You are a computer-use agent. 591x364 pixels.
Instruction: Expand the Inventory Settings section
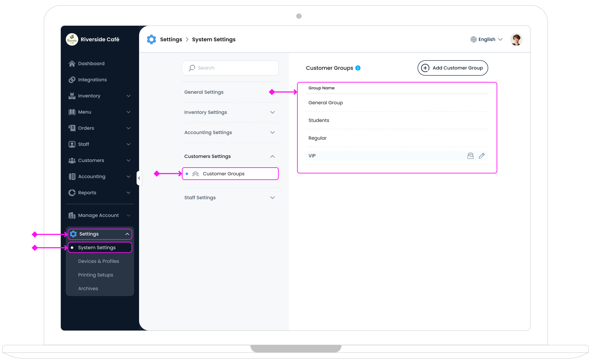272,112
